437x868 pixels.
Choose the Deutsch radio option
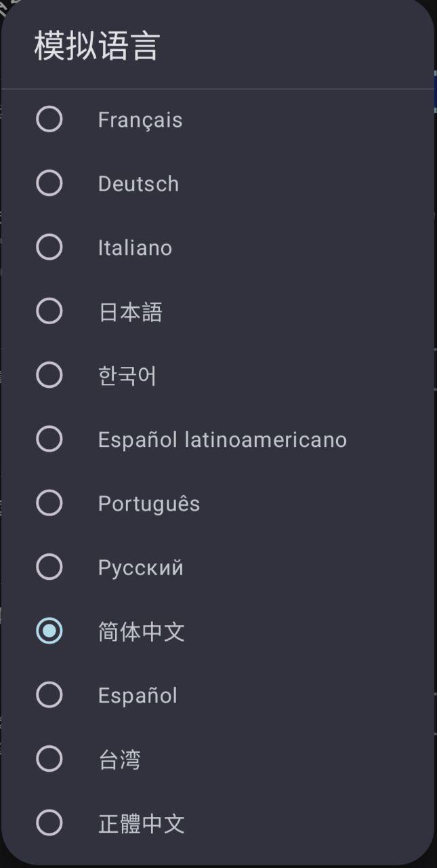pos(49,183)
